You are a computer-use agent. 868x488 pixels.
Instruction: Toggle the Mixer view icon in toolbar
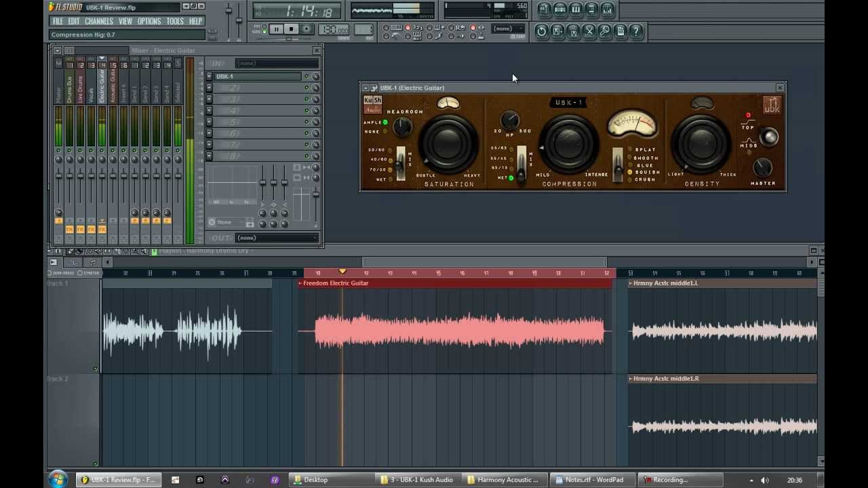click(607, 9)
